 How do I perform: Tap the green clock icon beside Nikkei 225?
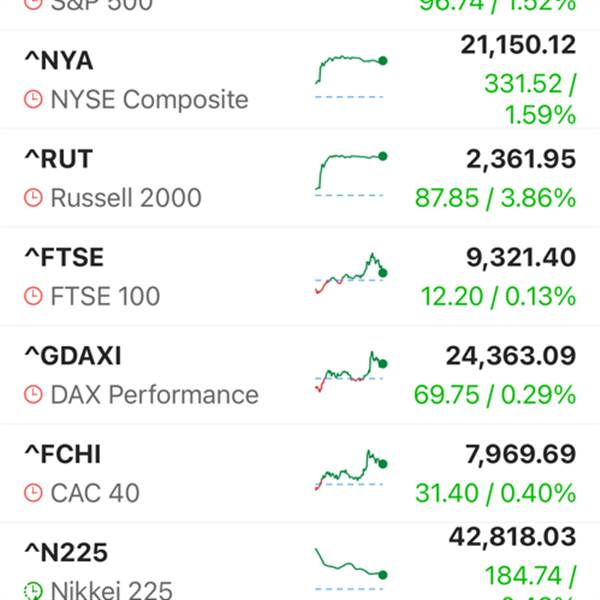point(33,591)
